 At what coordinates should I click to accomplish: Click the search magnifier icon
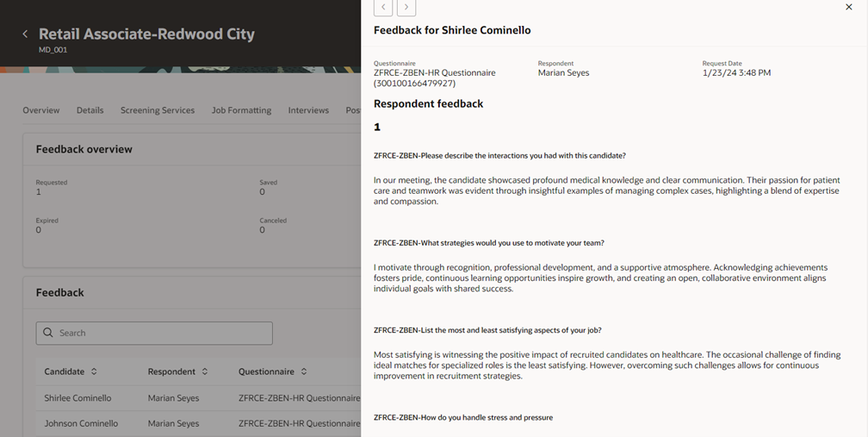coord(48,333)
